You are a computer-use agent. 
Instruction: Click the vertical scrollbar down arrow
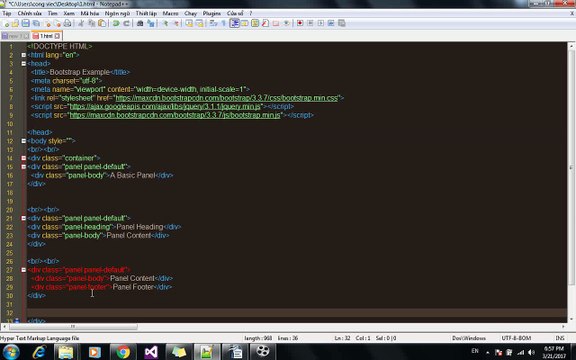click(571, 319)
